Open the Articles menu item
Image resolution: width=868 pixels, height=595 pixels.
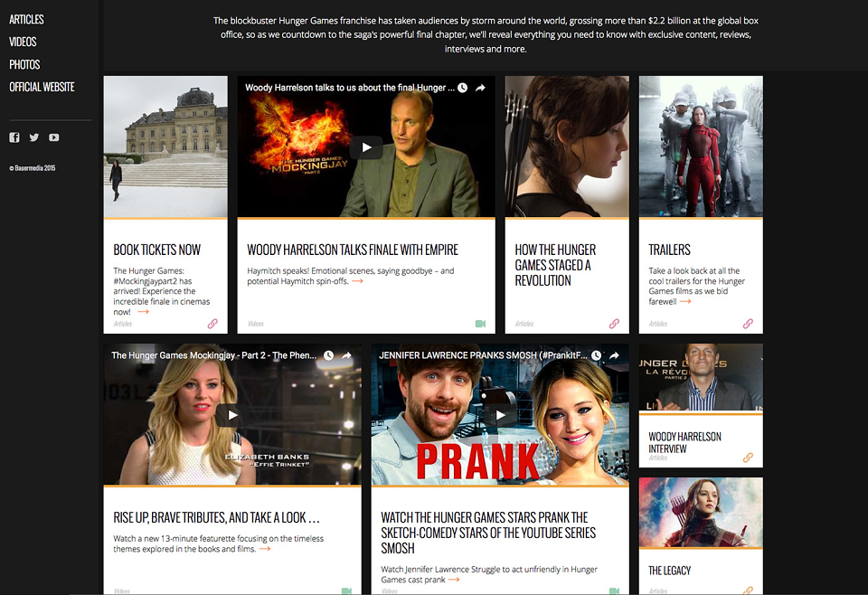pos(26,19)
